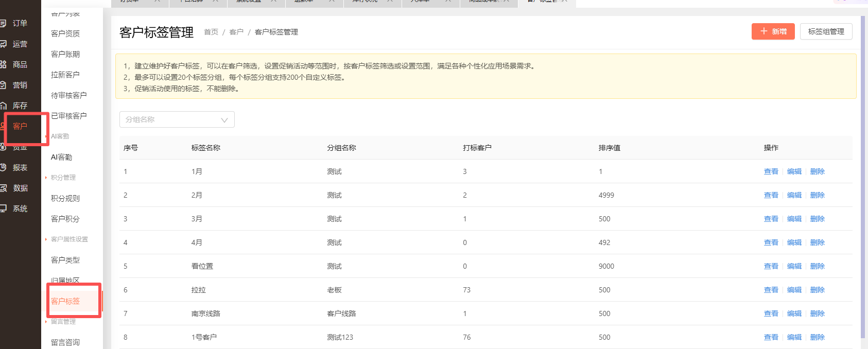Open 待审核客户 in the submenu

(x=68, y=95)
